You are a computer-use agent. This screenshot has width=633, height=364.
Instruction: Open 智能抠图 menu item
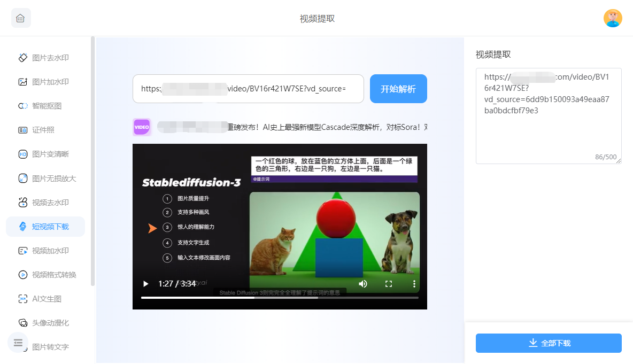45,106
